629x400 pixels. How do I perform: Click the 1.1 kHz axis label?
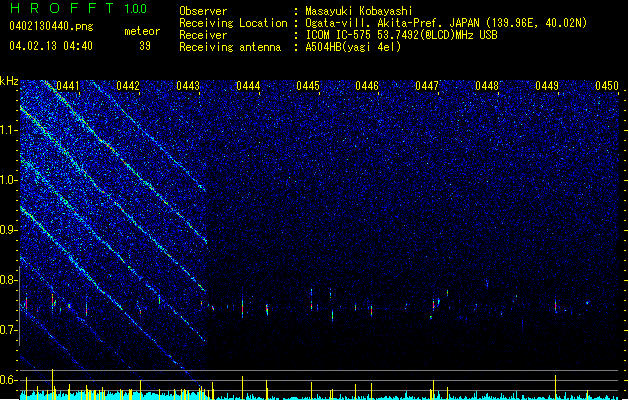point(9,130)
